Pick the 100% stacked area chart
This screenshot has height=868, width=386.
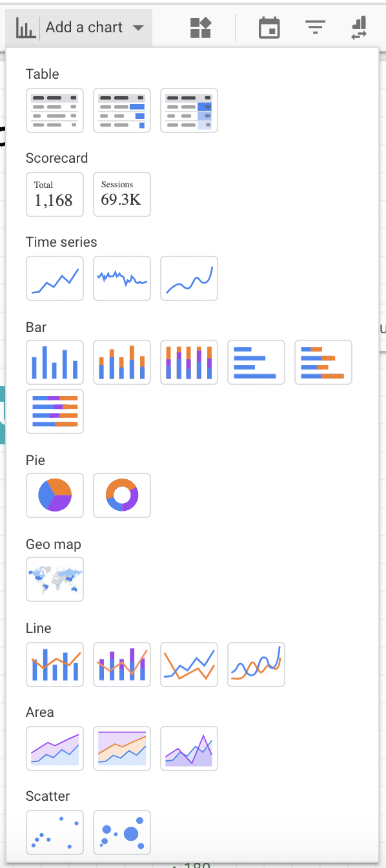(122, 749)
